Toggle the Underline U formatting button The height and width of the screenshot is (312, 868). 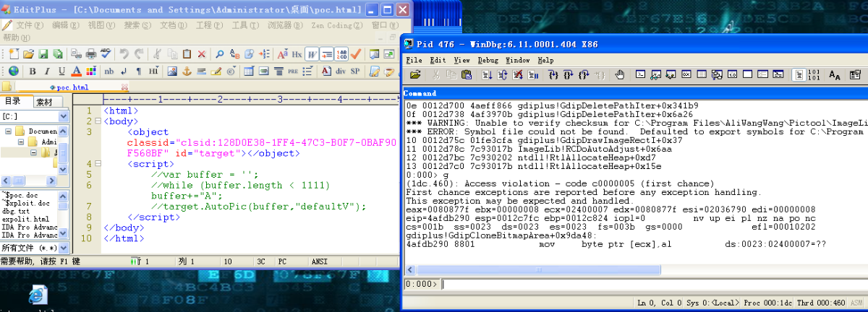point(61,71)
